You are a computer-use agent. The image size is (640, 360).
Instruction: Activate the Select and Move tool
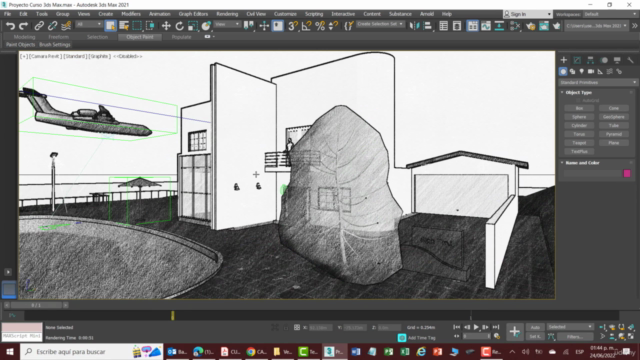(166, 26)
